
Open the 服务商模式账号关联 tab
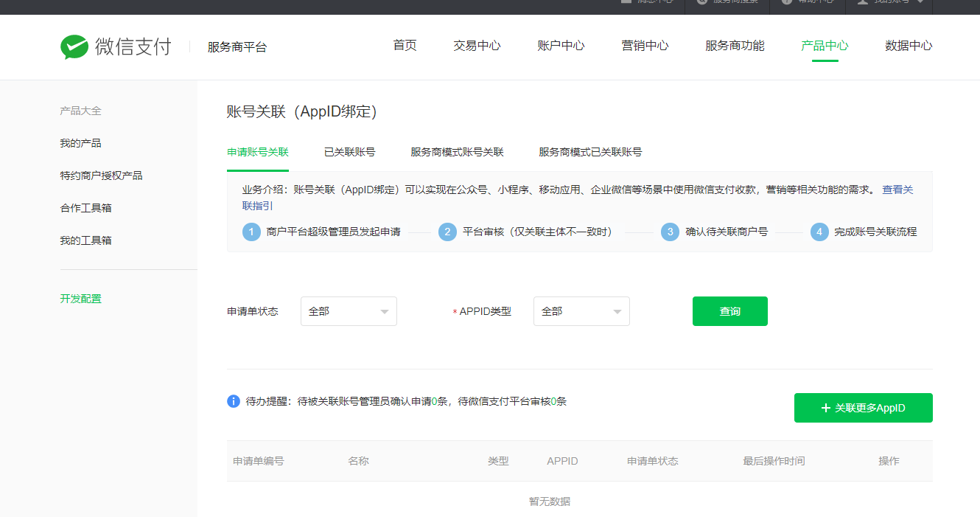457,152
